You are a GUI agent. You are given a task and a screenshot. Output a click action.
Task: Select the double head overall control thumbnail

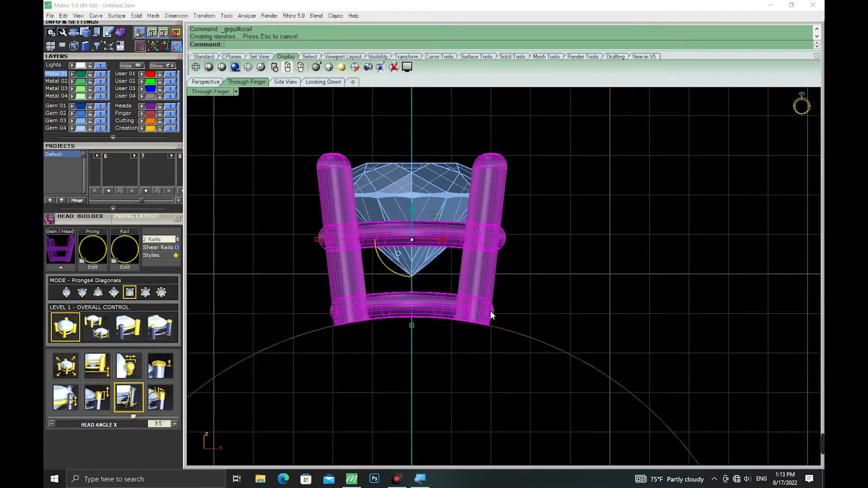point(97,327)
